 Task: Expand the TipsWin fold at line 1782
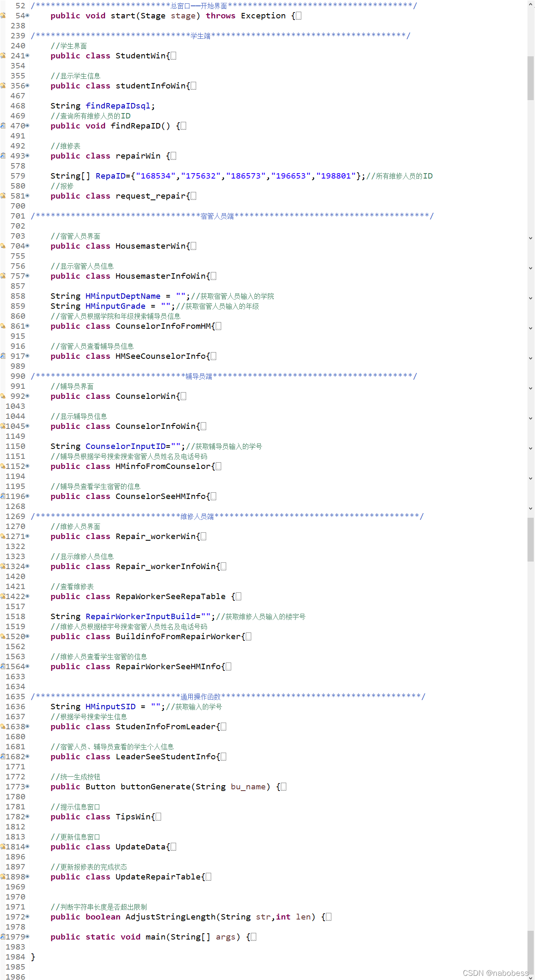point(28,817)
